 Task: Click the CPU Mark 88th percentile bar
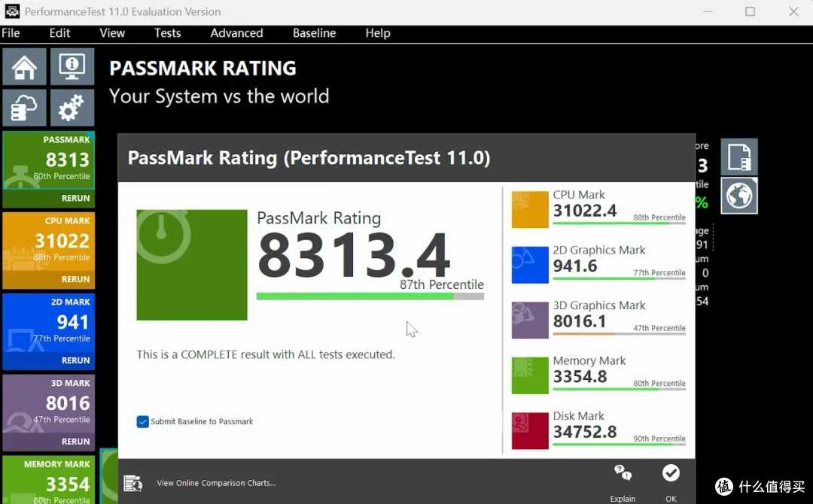point(619,223)
